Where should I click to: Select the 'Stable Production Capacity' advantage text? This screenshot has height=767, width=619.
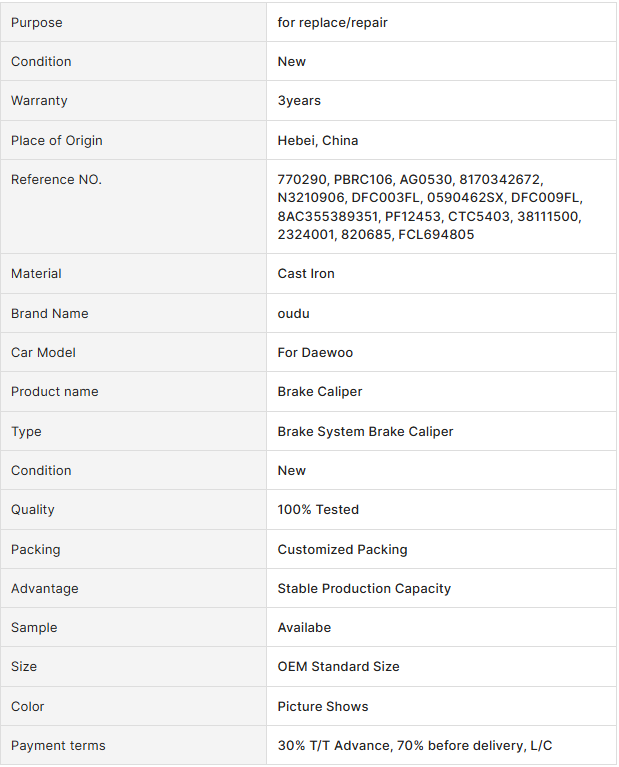tap(364, 588)
